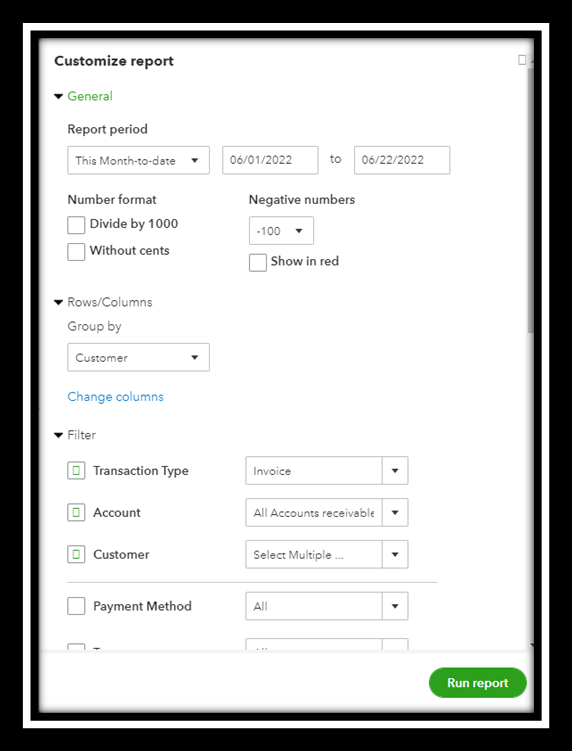Open the Group by Customer dropdown
This screenshot has height=751, width=572.
[x=138, y=357]
